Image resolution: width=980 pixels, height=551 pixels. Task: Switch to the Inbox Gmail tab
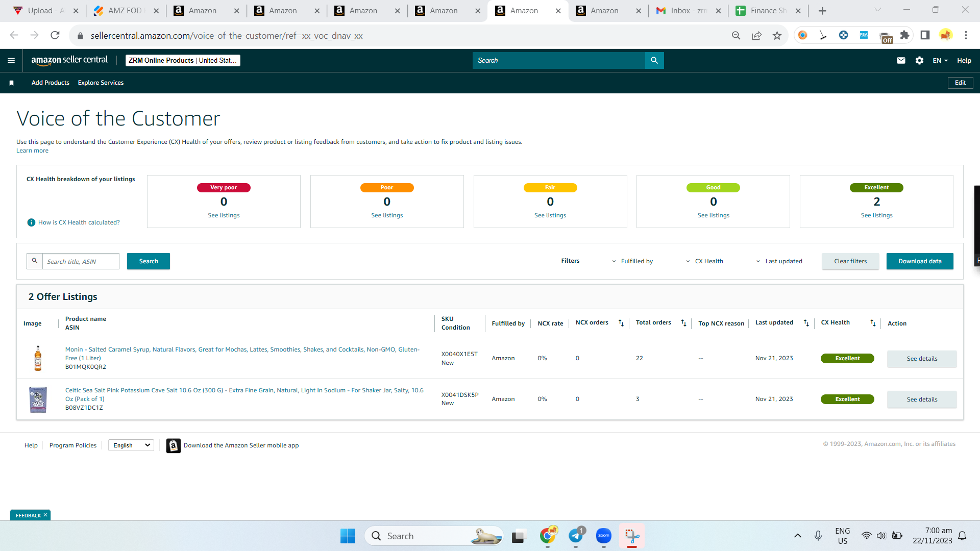tap(689, 11)
